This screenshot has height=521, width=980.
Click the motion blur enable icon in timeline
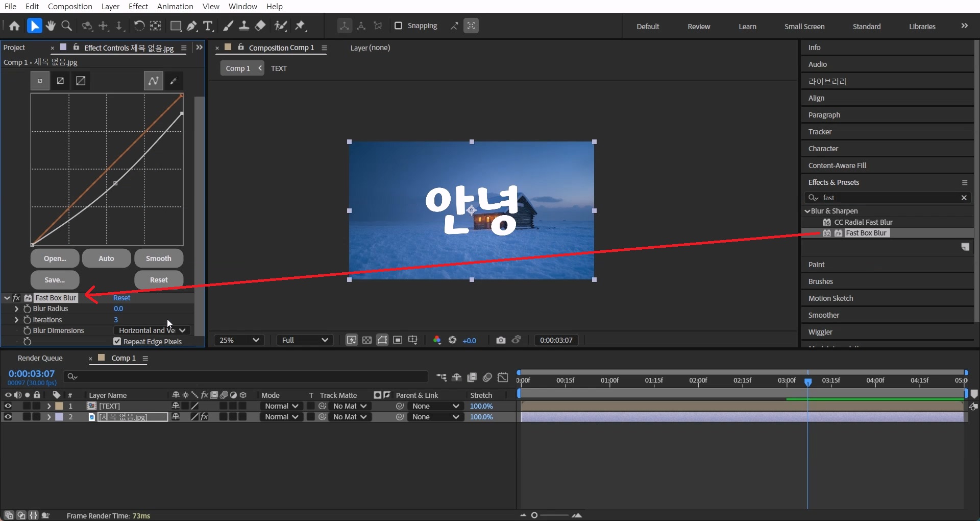pos(487,377)
